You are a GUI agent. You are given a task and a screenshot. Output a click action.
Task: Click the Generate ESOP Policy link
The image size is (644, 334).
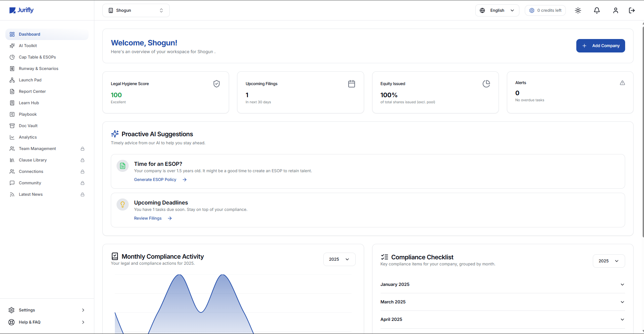coord(155,180)
